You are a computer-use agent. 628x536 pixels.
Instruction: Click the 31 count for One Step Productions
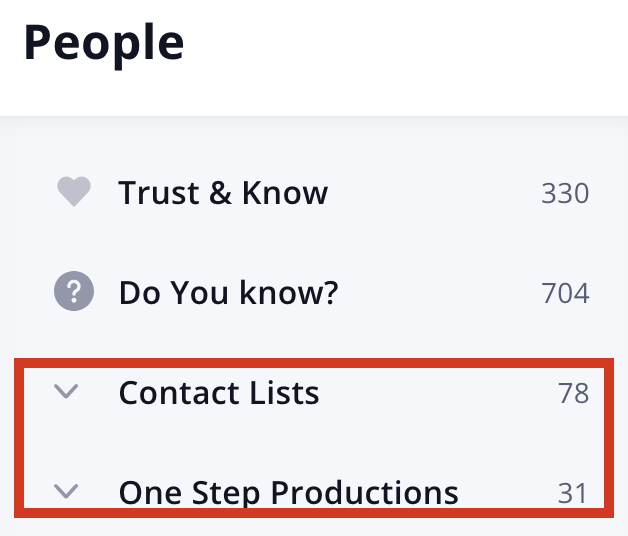pyautogui.click(x=572, y=493)
